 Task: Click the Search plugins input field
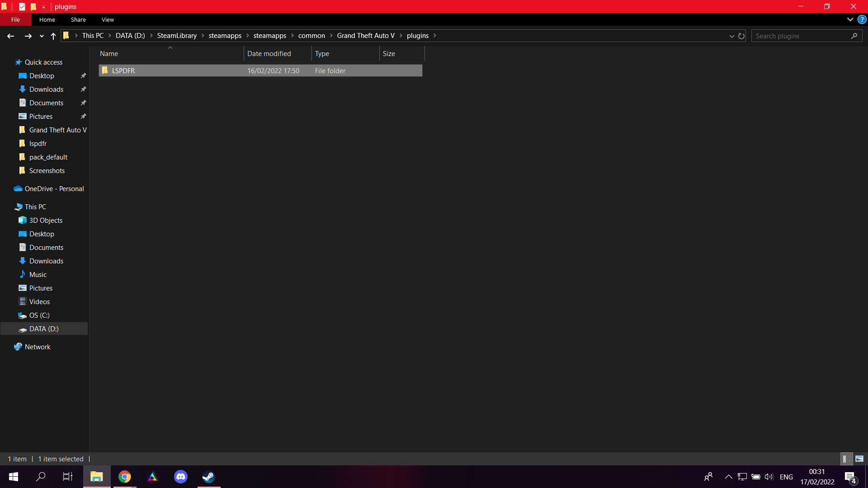(801, 36)
